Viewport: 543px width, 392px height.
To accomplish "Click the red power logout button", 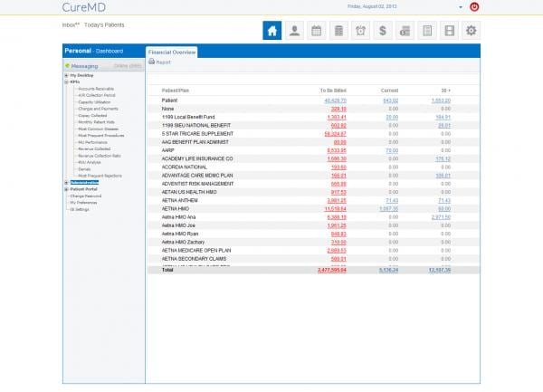I will (474, 6).
